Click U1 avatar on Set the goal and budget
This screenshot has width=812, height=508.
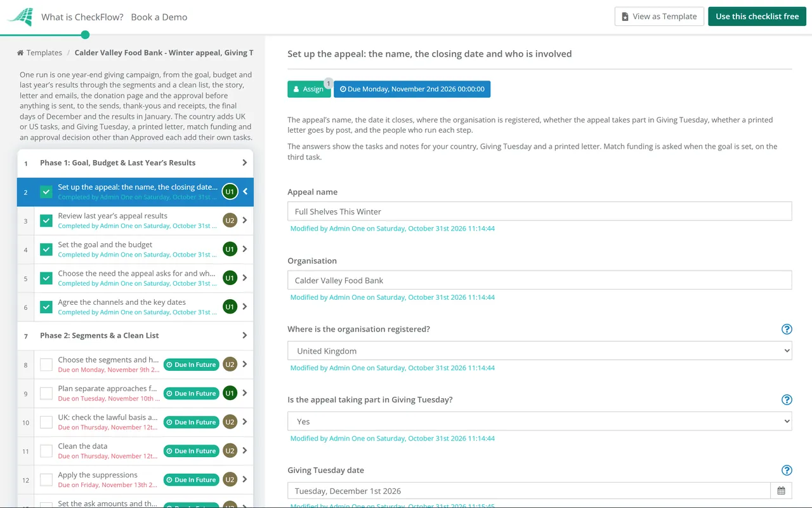tap(230, 249)
